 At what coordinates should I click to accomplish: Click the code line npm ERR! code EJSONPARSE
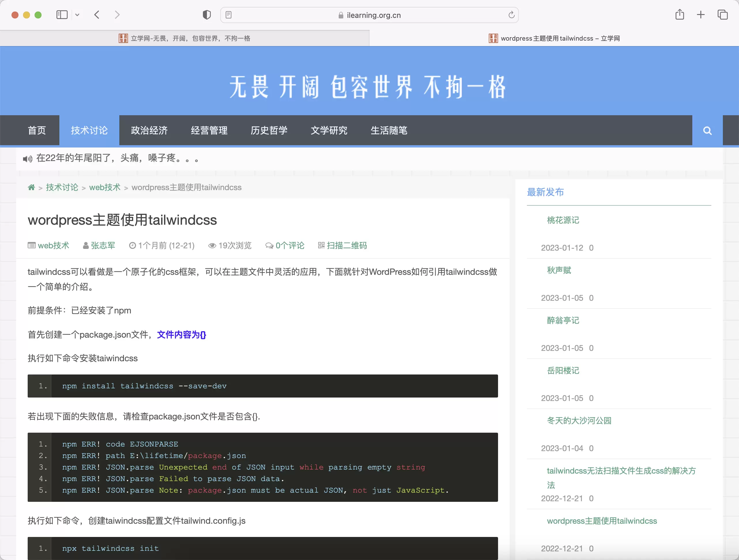point(120,444)
